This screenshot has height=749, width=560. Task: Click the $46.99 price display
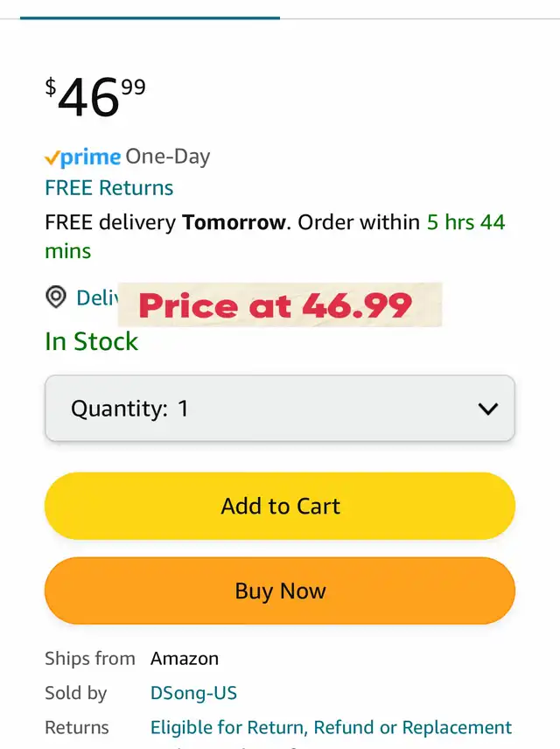[x=95, y=96]
